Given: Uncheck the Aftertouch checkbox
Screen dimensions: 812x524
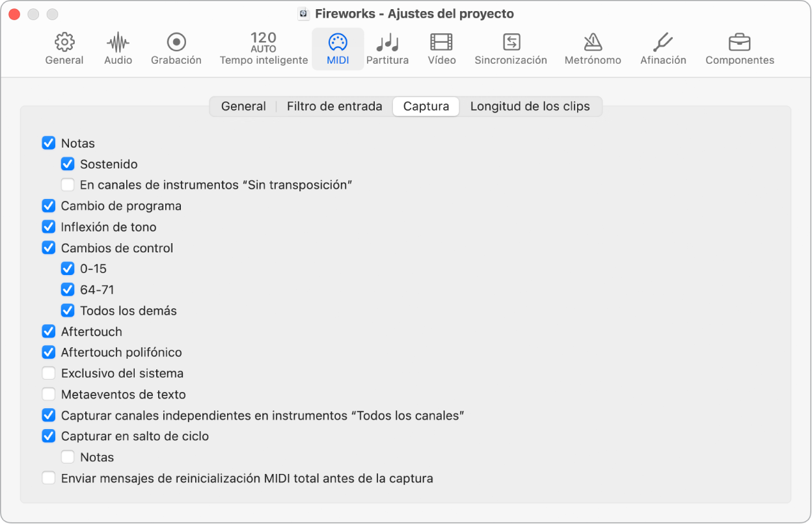Looking at the screenshot, I should tap(49, 332).
